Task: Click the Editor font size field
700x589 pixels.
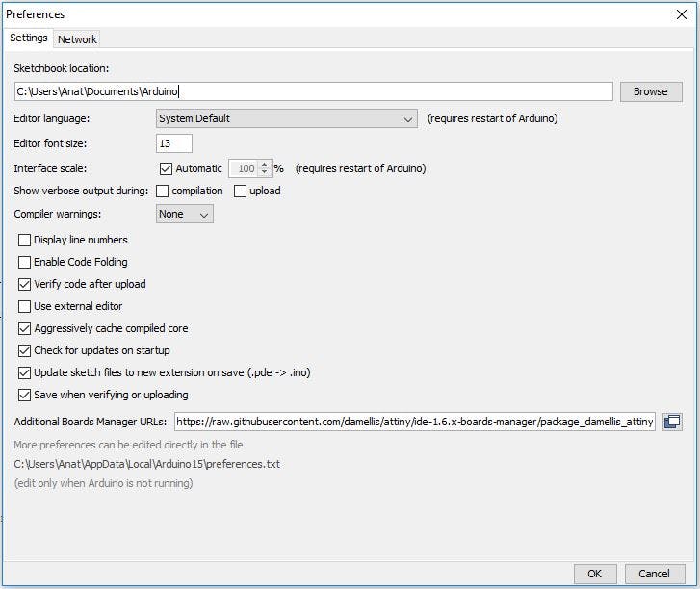Action: [174, 143]
